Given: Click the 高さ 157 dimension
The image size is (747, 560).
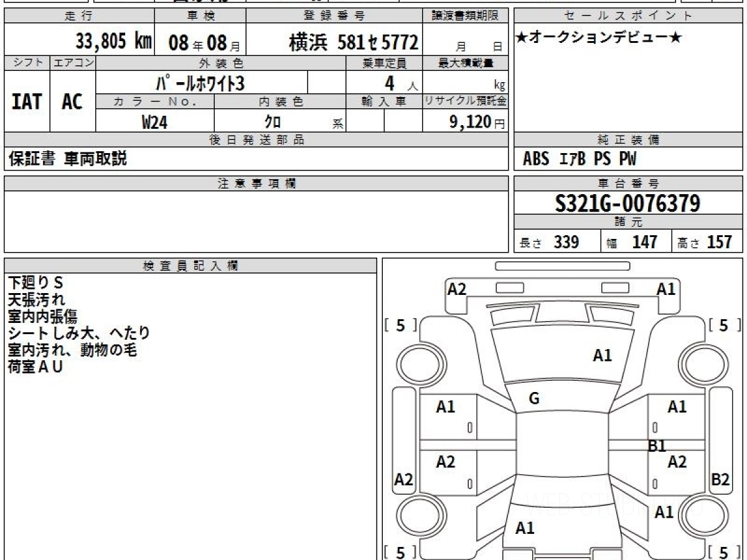Looking at the screenshot, I should point(705,242).
